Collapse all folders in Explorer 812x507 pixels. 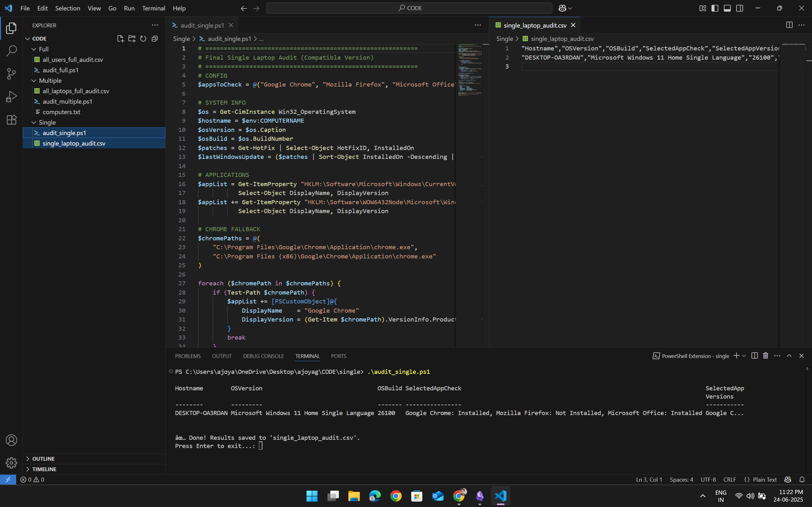(155, 39)
